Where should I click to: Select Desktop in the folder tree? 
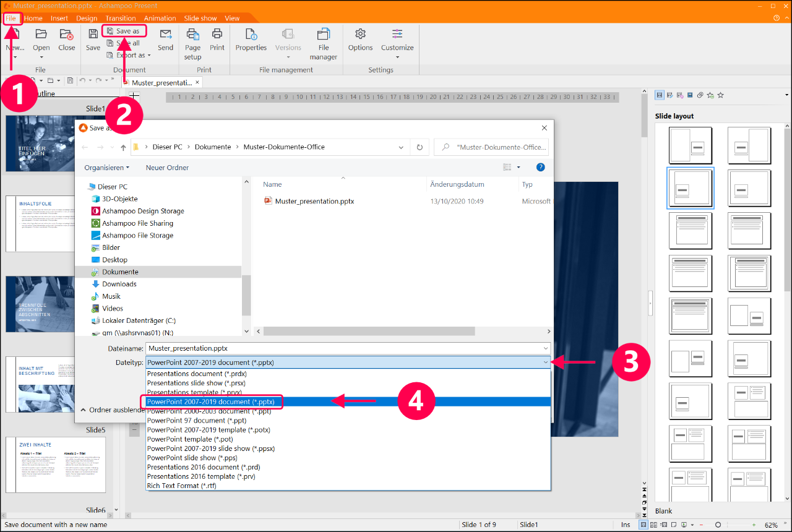pos(114,260)
